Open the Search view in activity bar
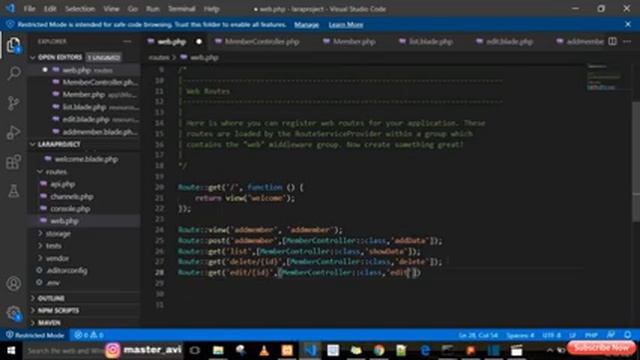640x360 pixels. (x=13, y=73)
